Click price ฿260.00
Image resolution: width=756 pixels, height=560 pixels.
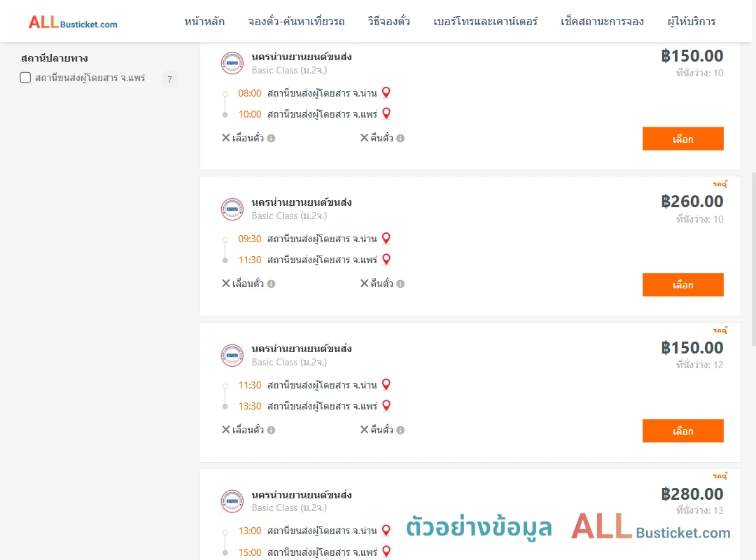(x=692, y=202)
